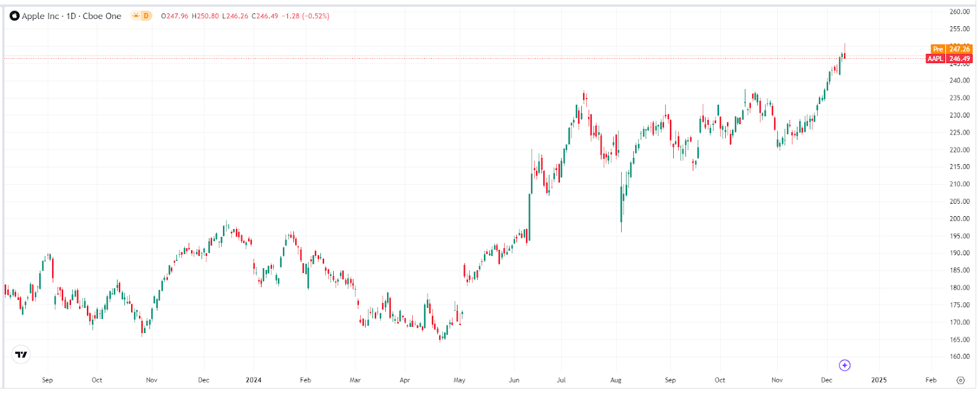Click the Apr label on the time axis
980x393 pixels.
click(x=405, y=380)
